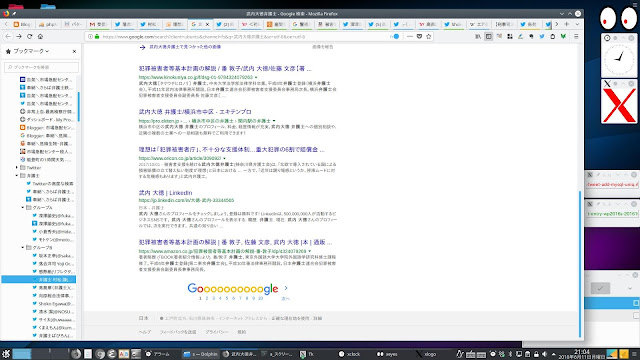Open the KDE application launcher
Image resolution: width=640 pixels, height=360 pixels.
[6, 354]
